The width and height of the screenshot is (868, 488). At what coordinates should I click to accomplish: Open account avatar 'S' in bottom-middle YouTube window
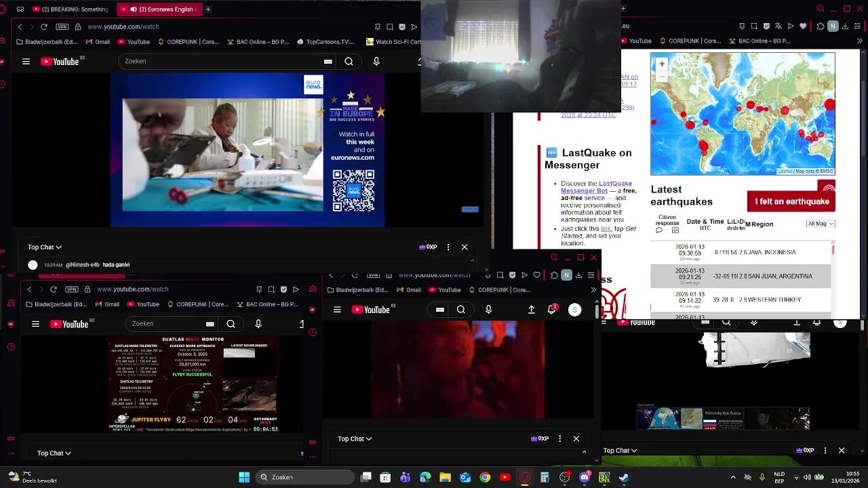574,310
